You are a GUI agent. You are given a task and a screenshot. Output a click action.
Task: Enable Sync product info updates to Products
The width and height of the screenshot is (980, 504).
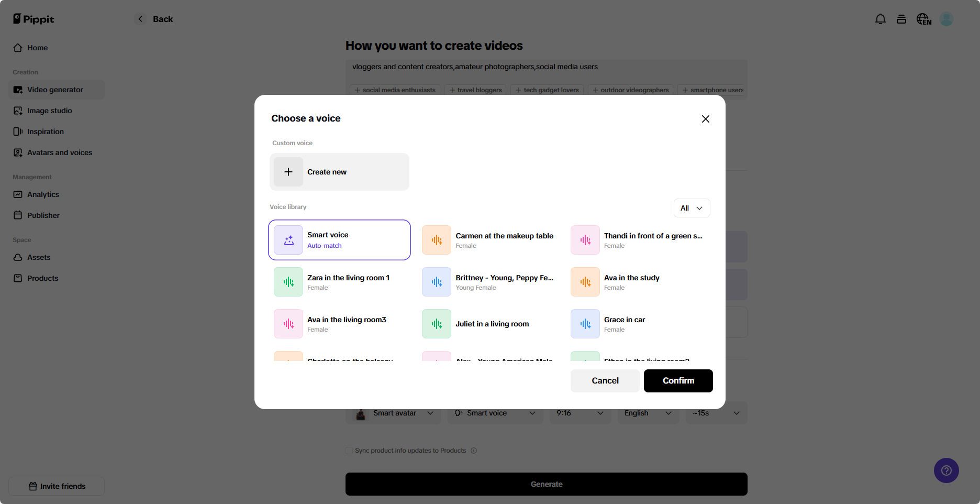click(349, 450)
